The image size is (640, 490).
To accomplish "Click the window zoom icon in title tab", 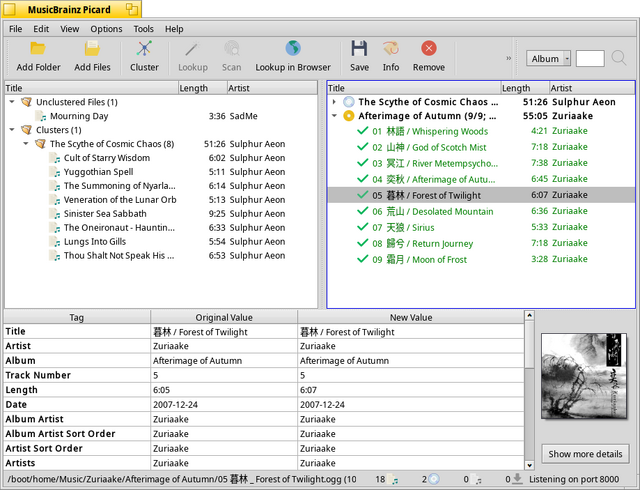I will coord(131,9).
